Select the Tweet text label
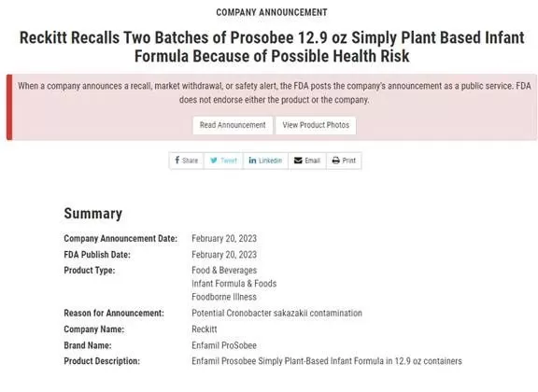Screen dimensions: 538x392 (229, 161)
